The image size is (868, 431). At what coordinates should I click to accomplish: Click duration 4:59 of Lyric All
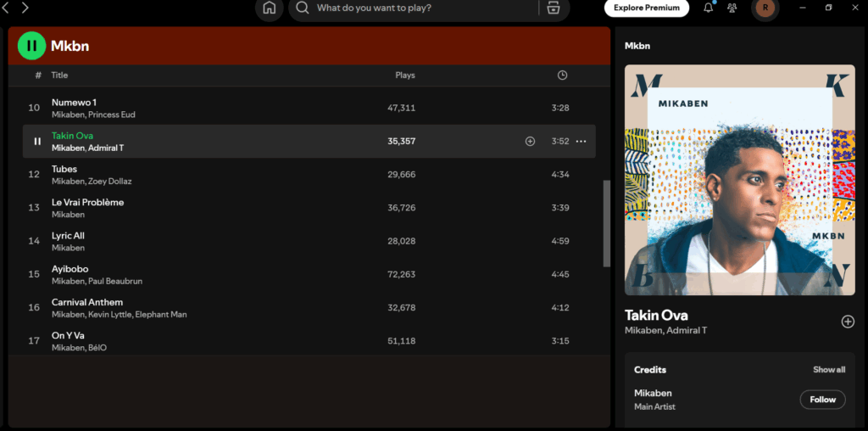click(560, 241)
